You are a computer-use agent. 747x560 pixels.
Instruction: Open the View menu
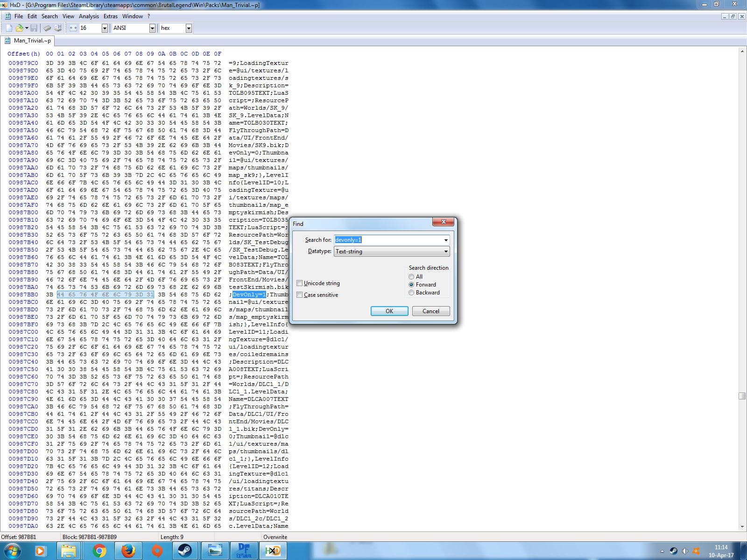tap(68, 16)
